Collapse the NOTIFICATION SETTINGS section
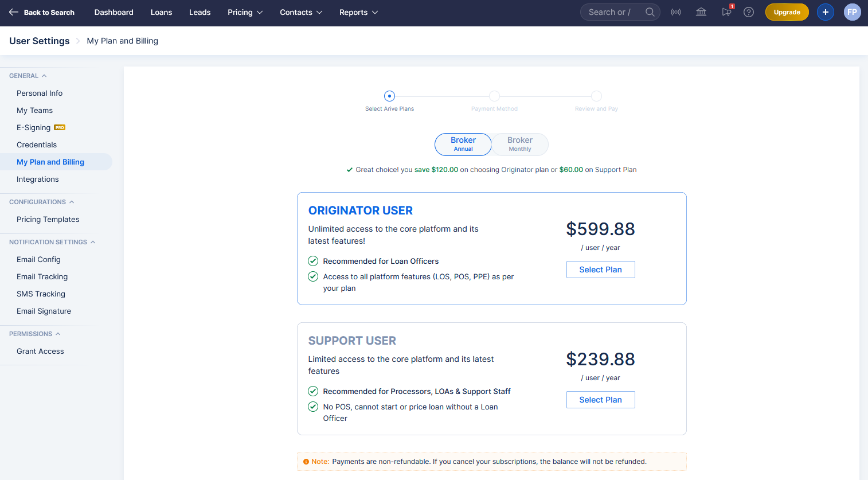 click(52, 242)
